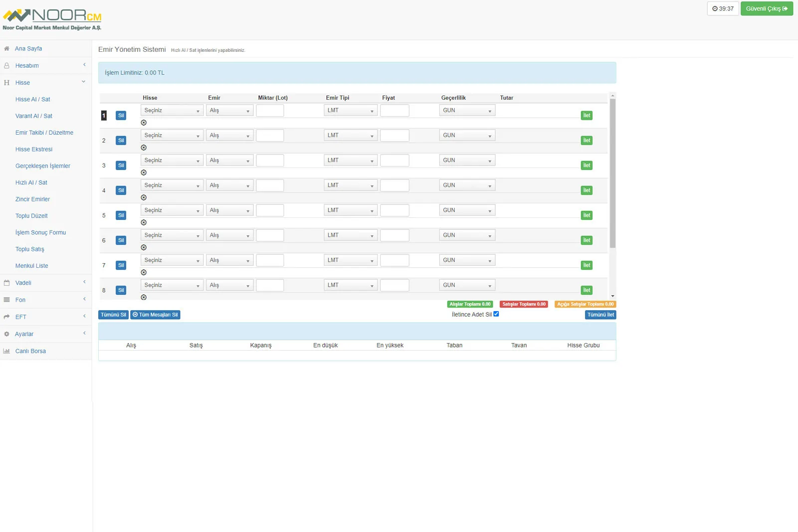
Task: Click the Vadeli calendar icon
Action: (6, 283)
